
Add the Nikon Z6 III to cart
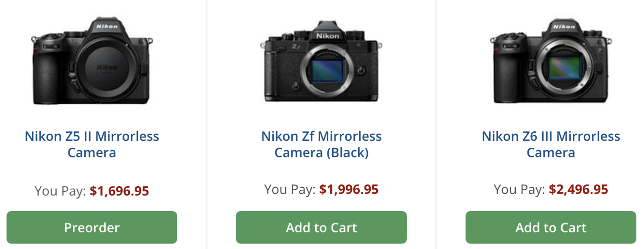click(551, 227)
